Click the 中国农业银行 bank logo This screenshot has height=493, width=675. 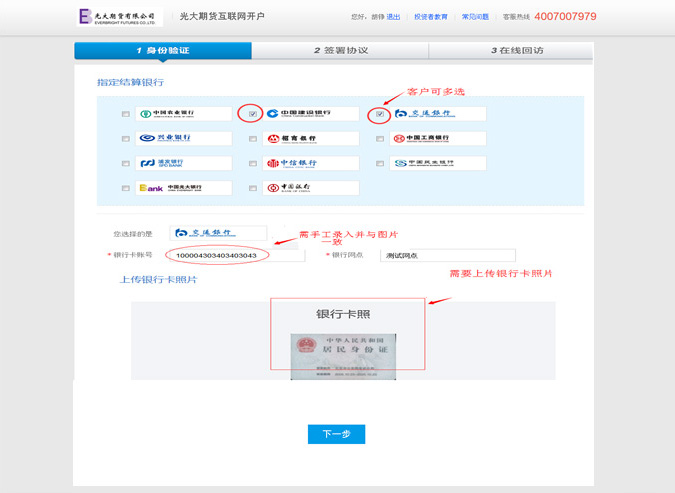[184, 114]
